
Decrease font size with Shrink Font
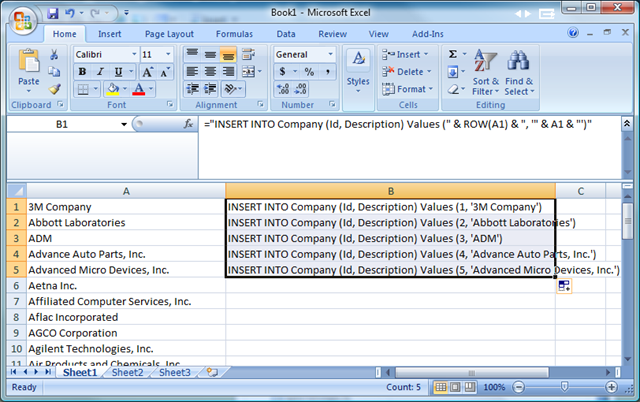(165, 72)
